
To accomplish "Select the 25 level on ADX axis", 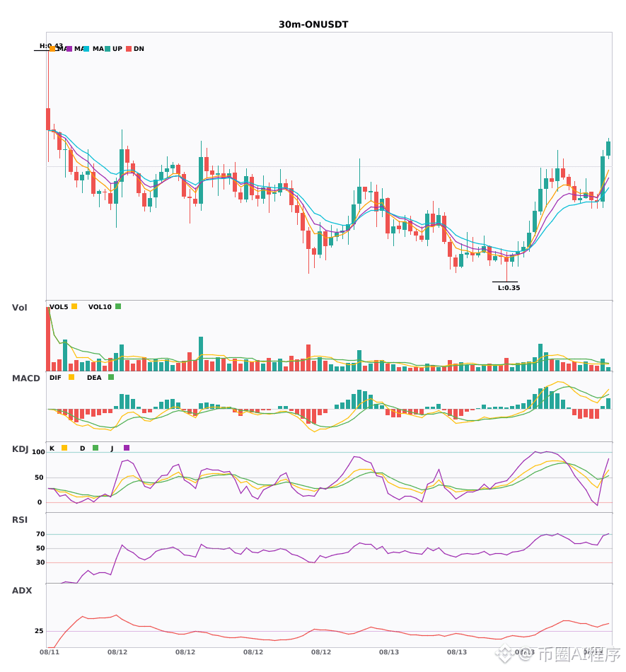I will (x=39, y=631).
